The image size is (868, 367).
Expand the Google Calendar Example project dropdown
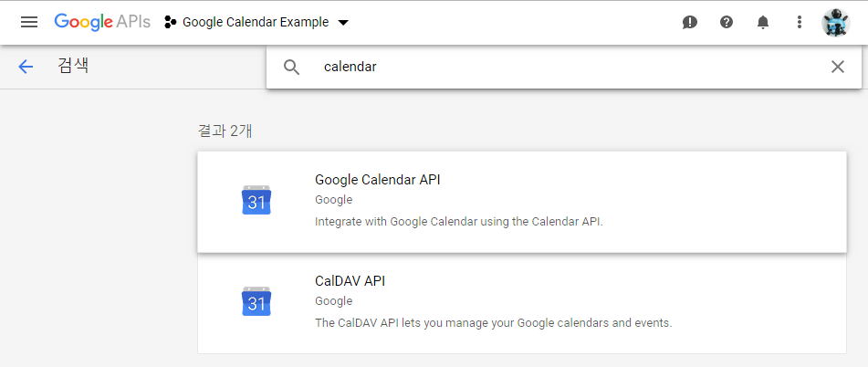pos(256,22)
